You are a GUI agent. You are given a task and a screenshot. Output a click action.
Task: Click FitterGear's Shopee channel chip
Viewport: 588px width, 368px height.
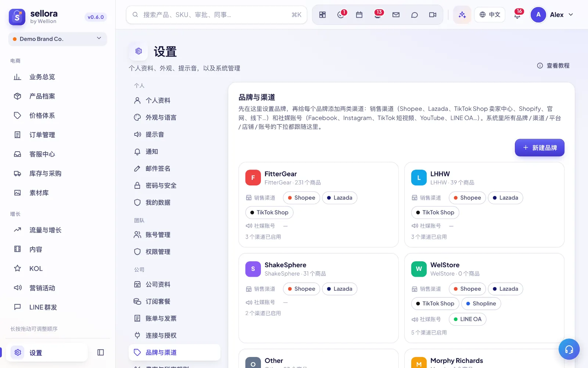pos(301,198)
